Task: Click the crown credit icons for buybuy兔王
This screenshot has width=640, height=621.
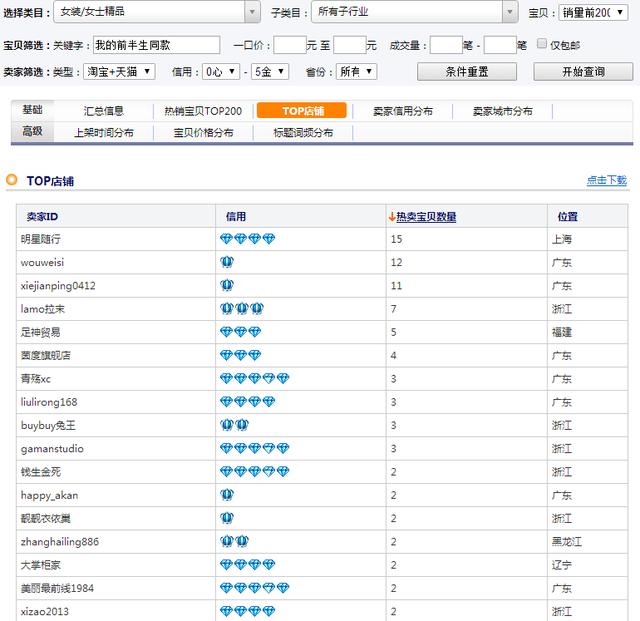Action: click(x=234, y=425)
